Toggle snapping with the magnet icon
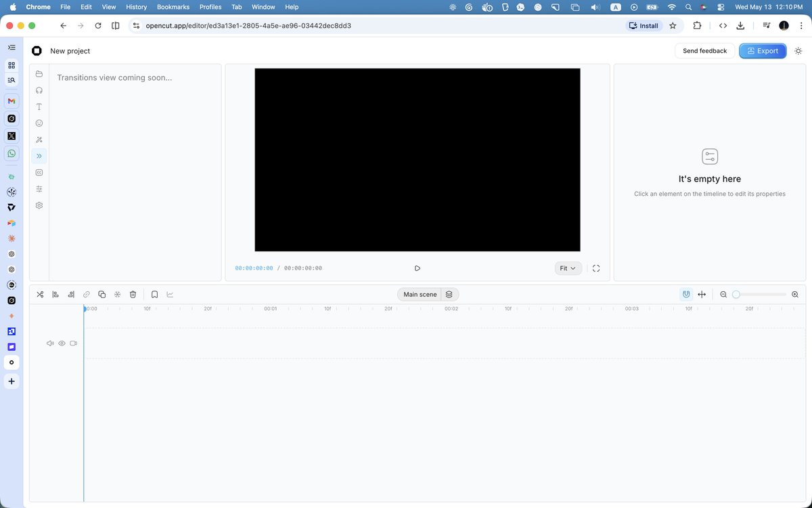Image resolution: width=812 pixels, height=508 pixels. (686, 294)
